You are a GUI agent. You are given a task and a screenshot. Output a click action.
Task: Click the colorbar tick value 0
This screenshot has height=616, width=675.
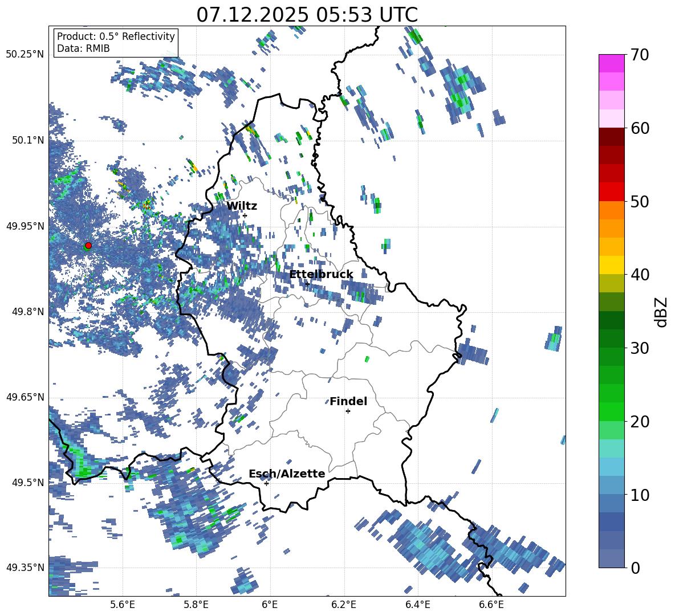635,568
